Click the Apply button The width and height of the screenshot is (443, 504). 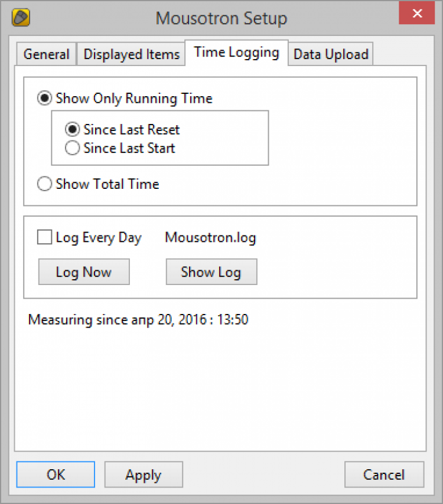point(144,474)
